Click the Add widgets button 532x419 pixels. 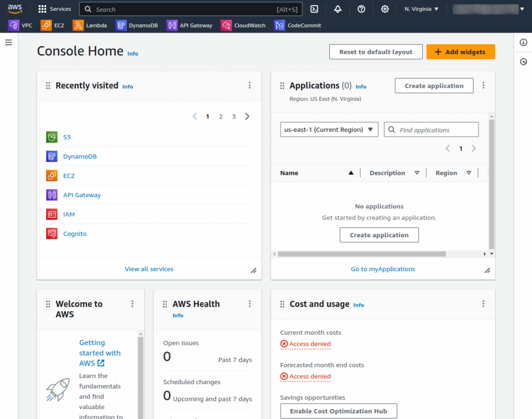tap(461, 52)
